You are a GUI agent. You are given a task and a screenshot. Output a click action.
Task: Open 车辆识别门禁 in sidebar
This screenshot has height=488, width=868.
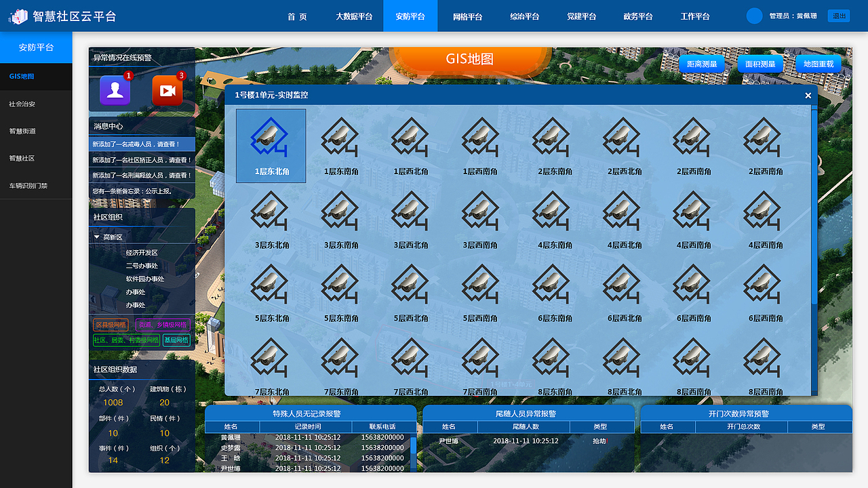coord(36,185)
